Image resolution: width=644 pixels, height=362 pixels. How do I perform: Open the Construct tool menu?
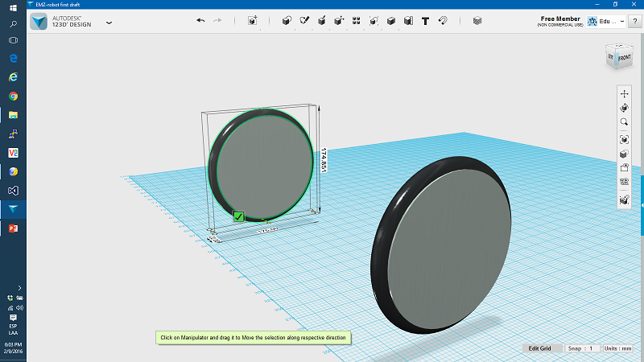coord(321,21)
